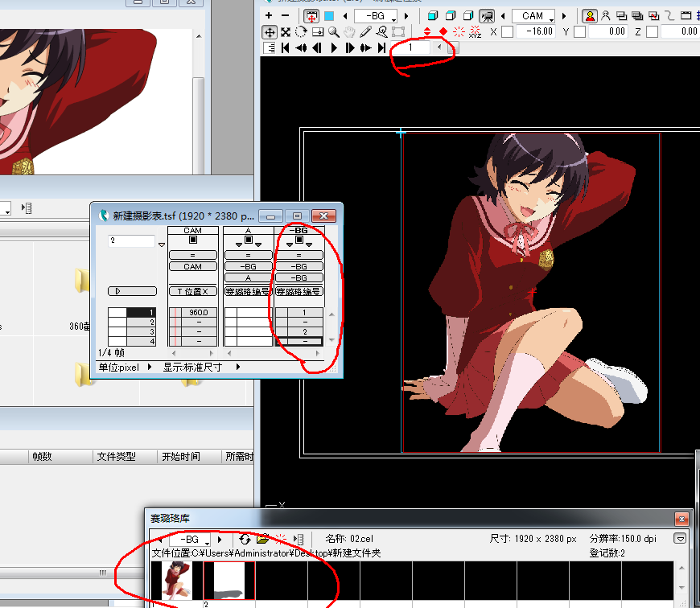The height and width of the screenshot is (608, 700).
Task: Click the plus zoom-in icon
Action: pyautogui.click(x=269, y=16)
